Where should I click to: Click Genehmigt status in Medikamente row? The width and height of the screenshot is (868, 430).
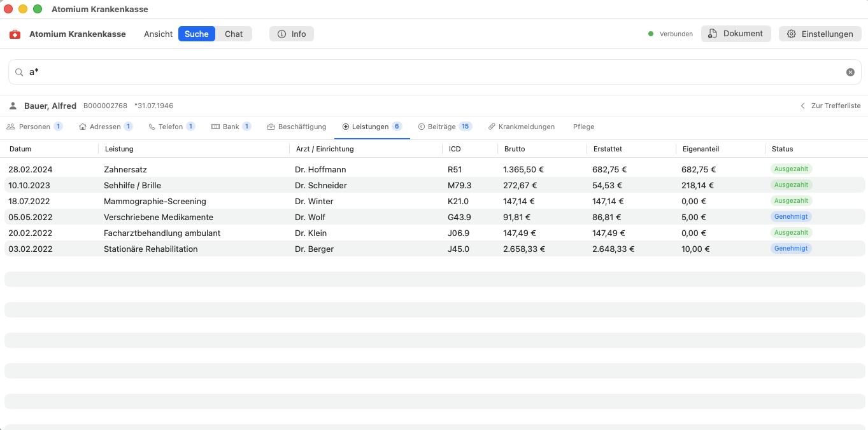click(x=792, y=217)
